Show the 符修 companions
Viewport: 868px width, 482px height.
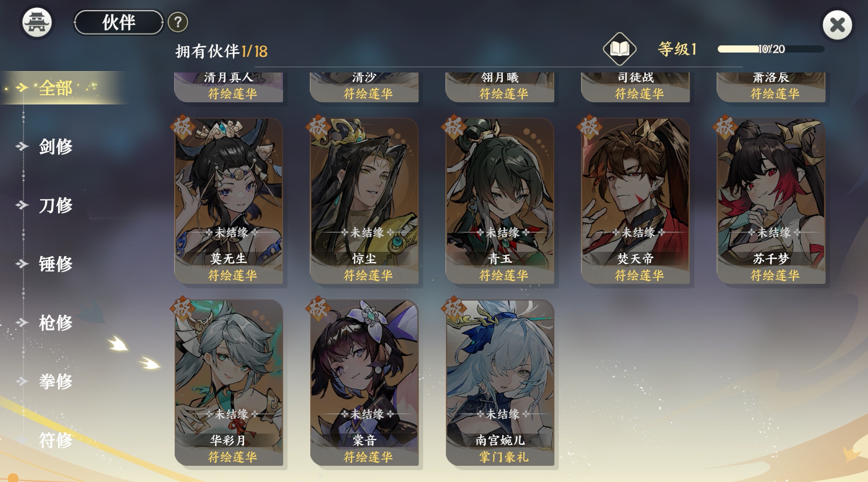(x=56, y=440)
